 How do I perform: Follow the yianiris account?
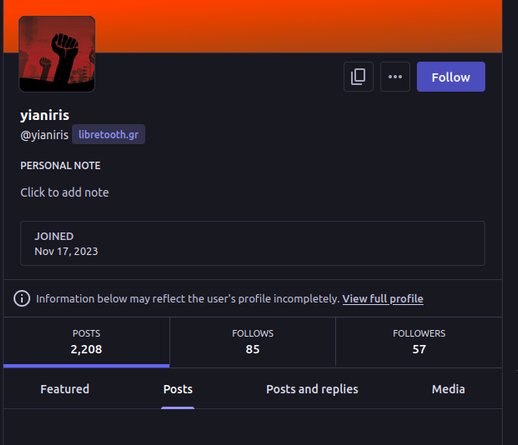(x=451, y=77)
